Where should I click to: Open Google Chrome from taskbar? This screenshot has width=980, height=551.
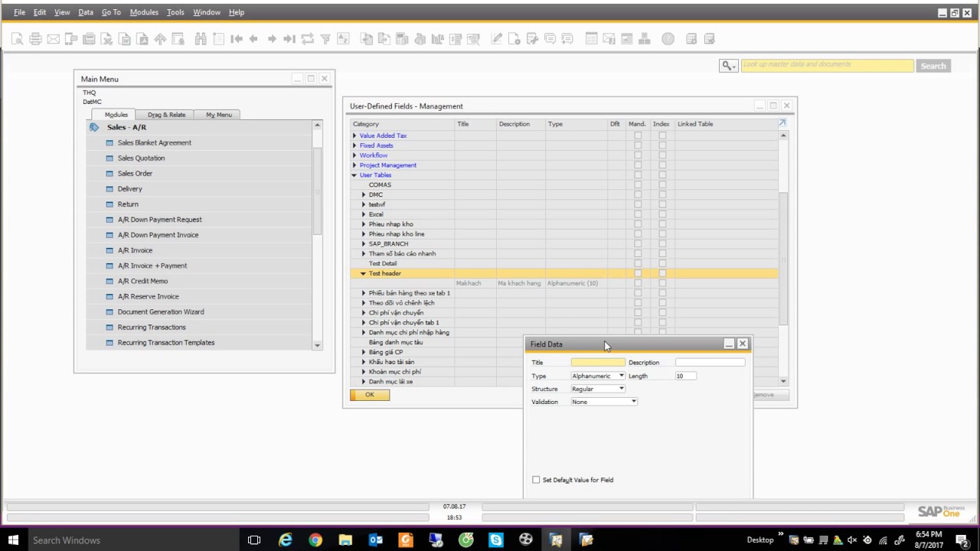[x=315, y=540]
